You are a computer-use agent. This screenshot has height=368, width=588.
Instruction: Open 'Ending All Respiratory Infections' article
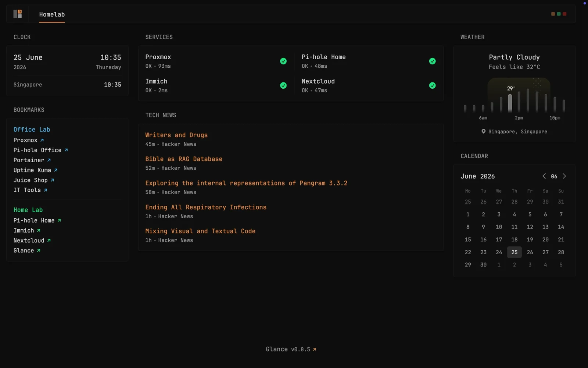point(206,207)
